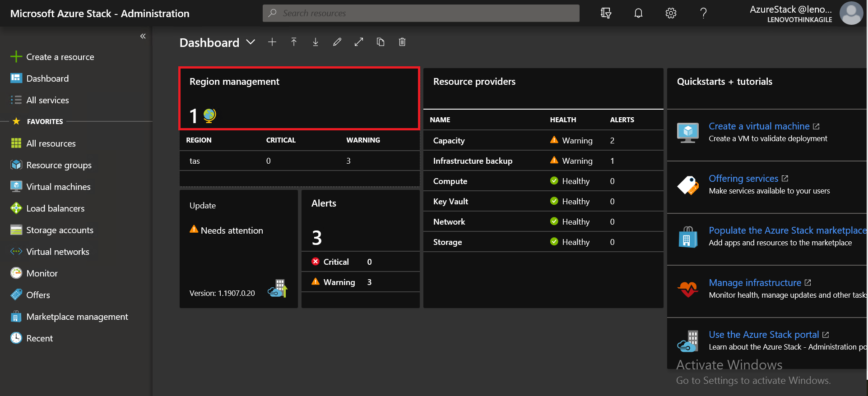Click the Update tile cloud building icon
The height and width of the screenshot is (396, 868).
coord(278,289)
